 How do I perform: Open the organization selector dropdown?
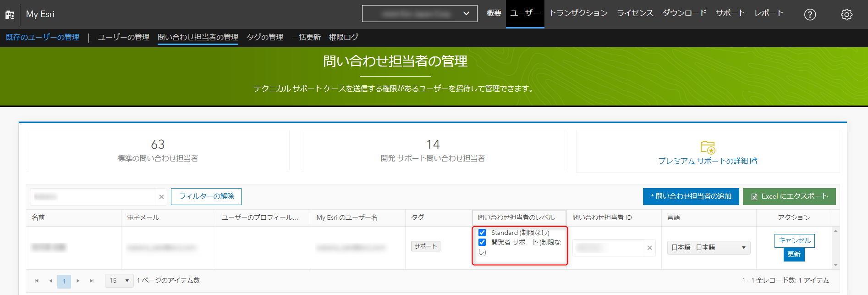click(x=419, y=14)
